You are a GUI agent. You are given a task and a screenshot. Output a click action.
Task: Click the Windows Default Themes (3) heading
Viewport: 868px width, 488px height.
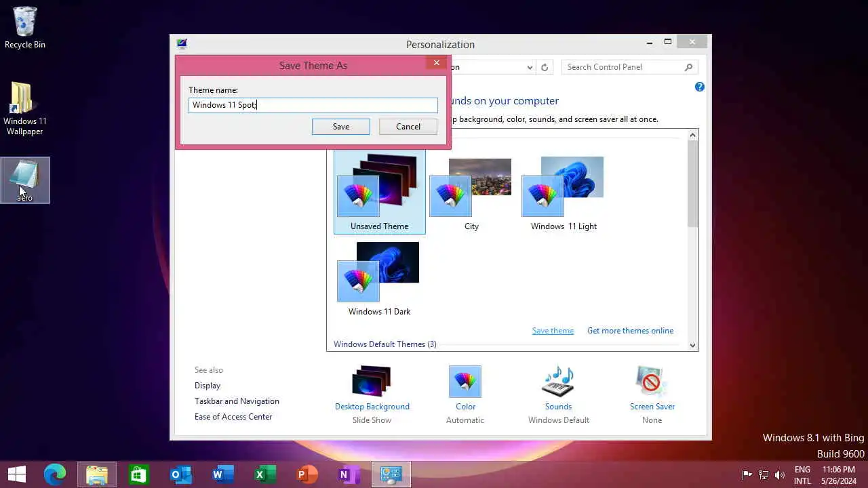click(385, 344)
